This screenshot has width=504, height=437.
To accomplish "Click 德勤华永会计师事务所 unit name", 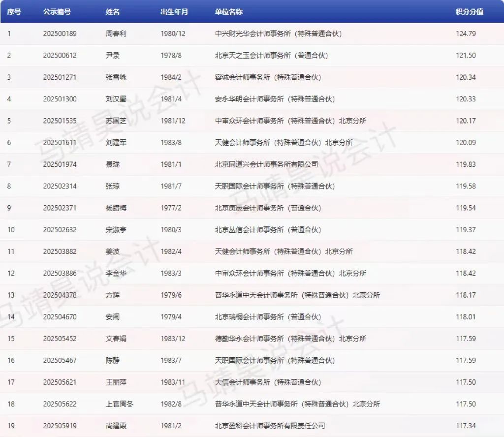I will click(290, 339).
